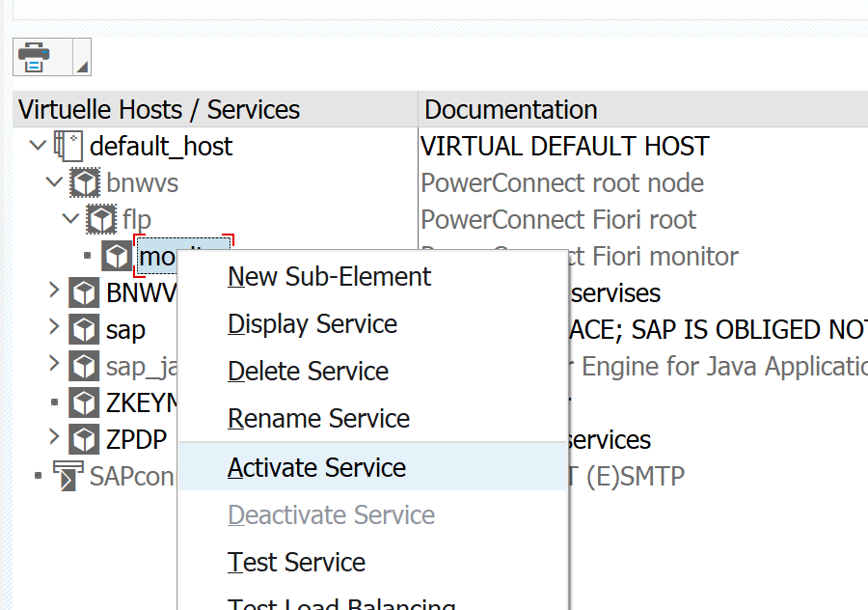This screenshot has width=868, height=610.
Task: Select Delete Service menu option
Action: coord(308,371)
